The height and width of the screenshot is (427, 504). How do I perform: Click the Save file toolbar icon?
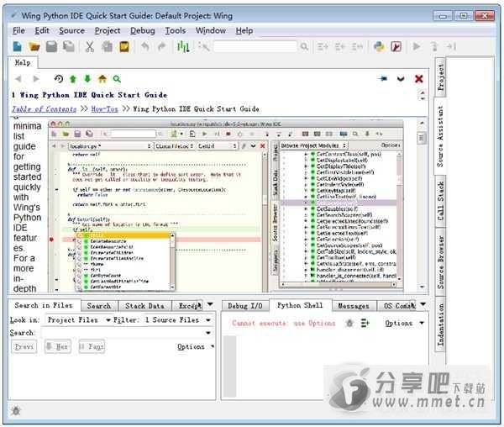[x=51, y=47]
